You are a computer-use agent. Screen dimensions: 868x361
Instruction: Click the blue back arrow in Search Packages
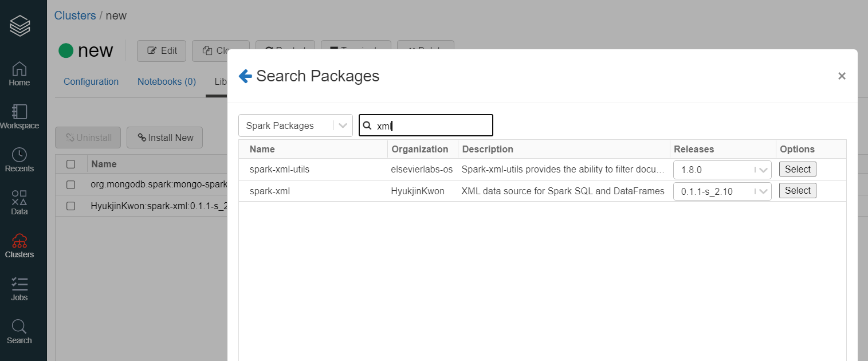coord(245,76)
